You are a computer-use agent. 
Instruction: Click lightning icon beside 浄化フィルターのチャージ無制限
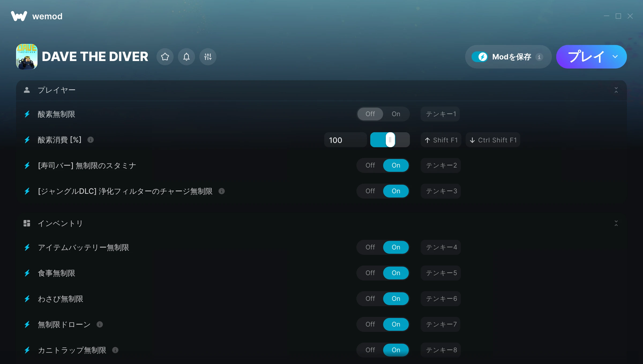[27, 191]
